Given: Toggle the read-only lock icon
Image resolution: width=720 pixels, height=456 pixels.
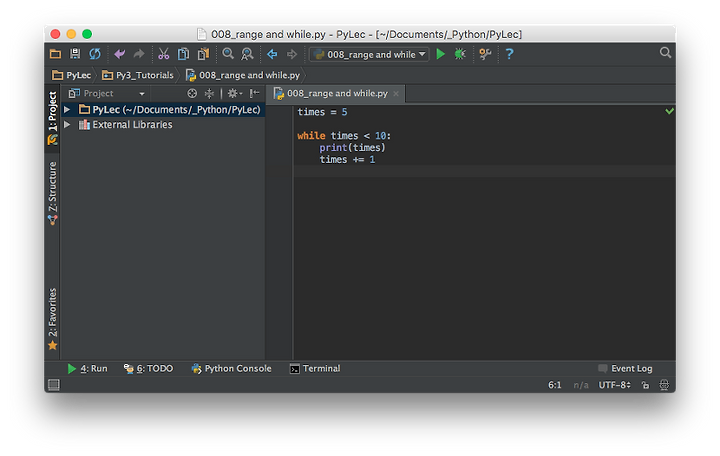Looking at the screenshot, I should click(x=645, y=385).
